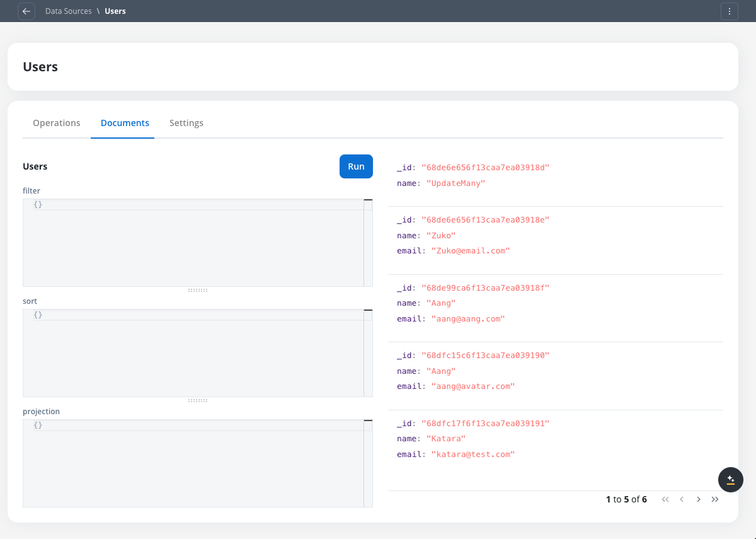The height and width of the screenshot is (539, 756).
Task: Open the Settings tab
Action: tap(186, 123)
